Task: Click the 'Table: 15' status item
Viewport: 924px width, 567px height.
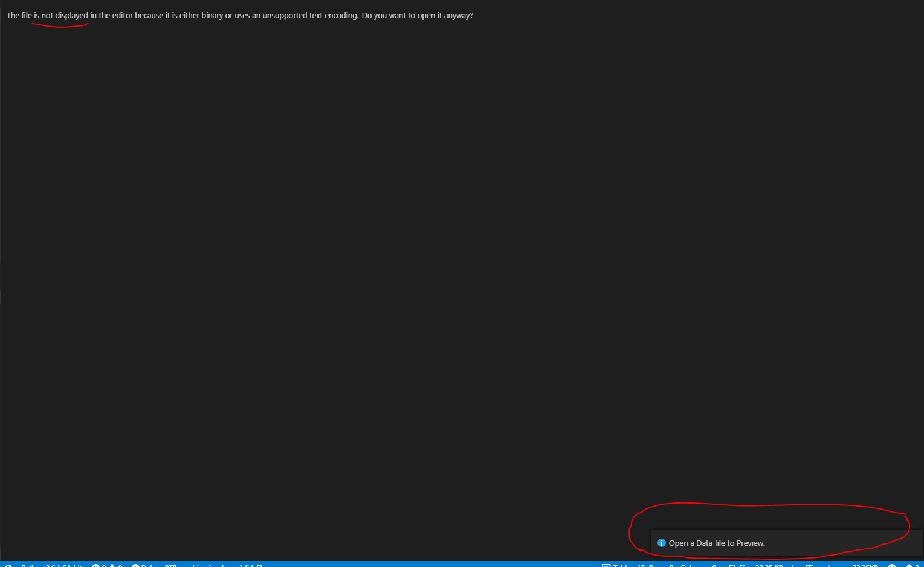Action: click(x=628, y=565)
